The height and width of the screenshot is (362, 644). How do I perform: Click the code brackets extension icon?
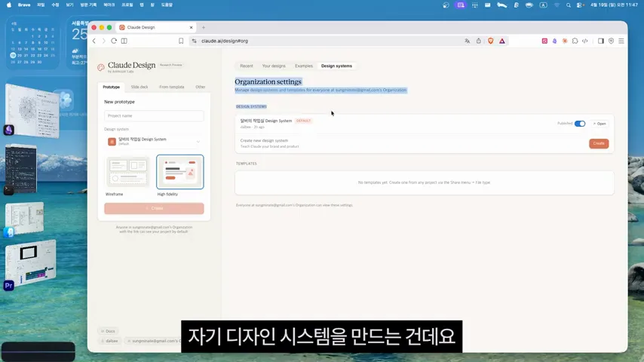pos(585,41)
